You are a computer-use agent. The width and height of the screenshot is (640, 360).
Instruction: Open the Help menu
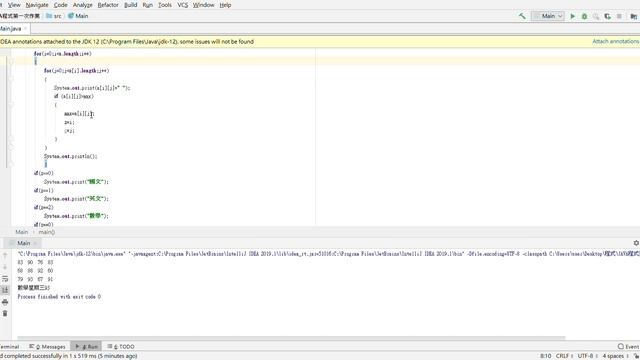click(x=225, y=5)
